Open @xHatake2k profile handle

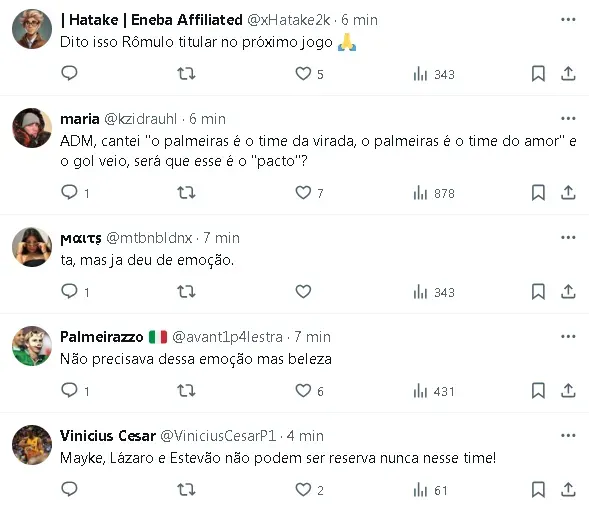288,20
